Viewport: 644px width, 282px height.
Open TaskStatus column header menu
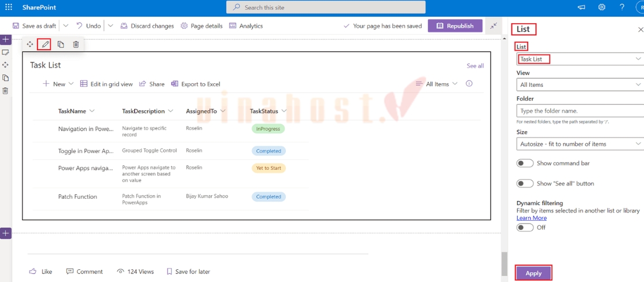click(268, 112)
